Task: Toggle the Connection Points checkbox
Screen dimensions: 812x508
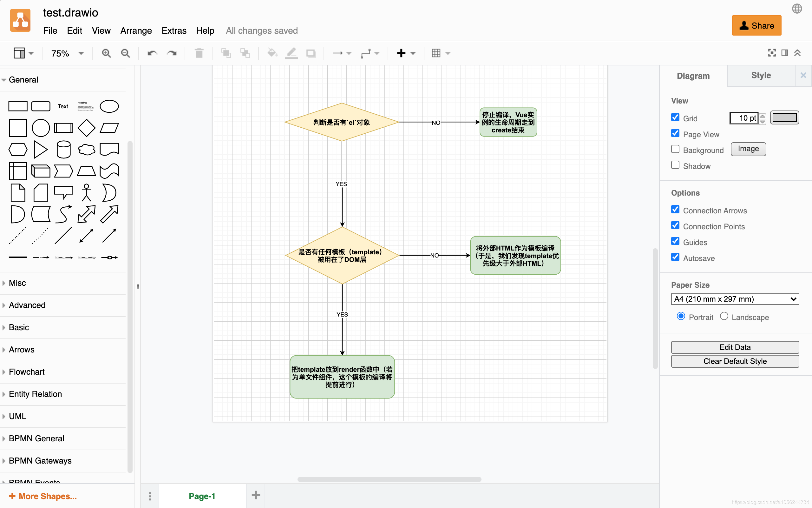Action: click(675, 225)
